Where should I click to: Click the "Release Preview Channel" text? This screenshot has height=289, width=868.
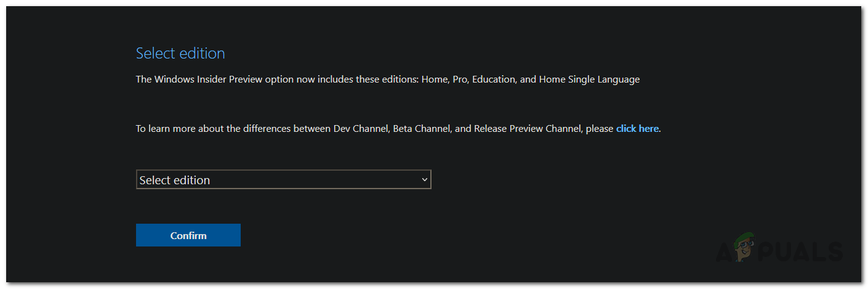527,129
